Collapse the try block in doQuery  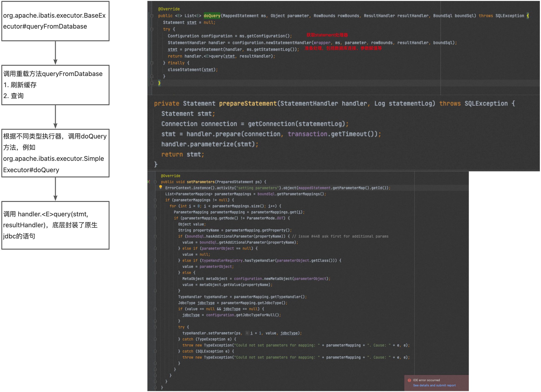pyautogui.click(x=152, y=29)
